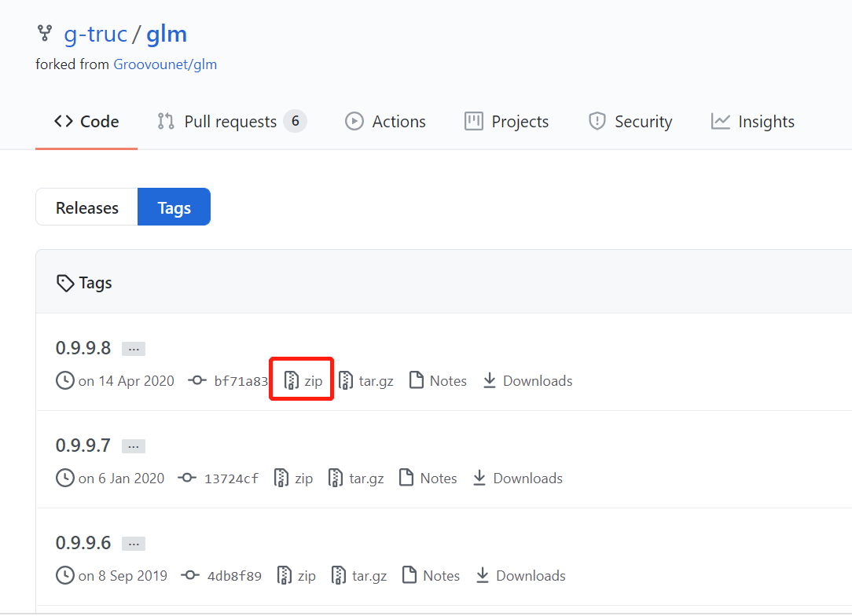Toggle to the Tags view
Screen dimensions: 852x616
[x=174, y=207]
